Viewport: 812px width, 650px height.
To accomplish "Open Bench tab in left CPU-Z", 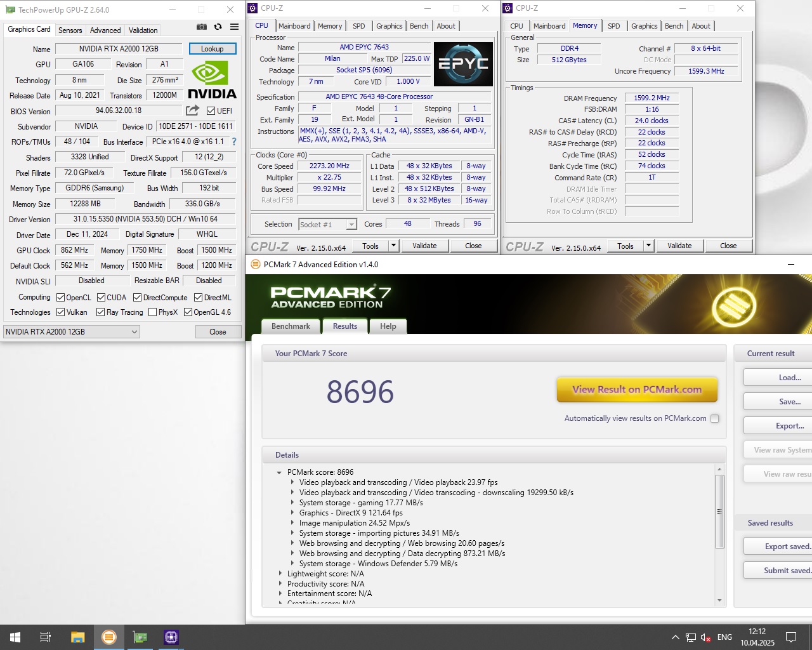I will click(419, 26).
